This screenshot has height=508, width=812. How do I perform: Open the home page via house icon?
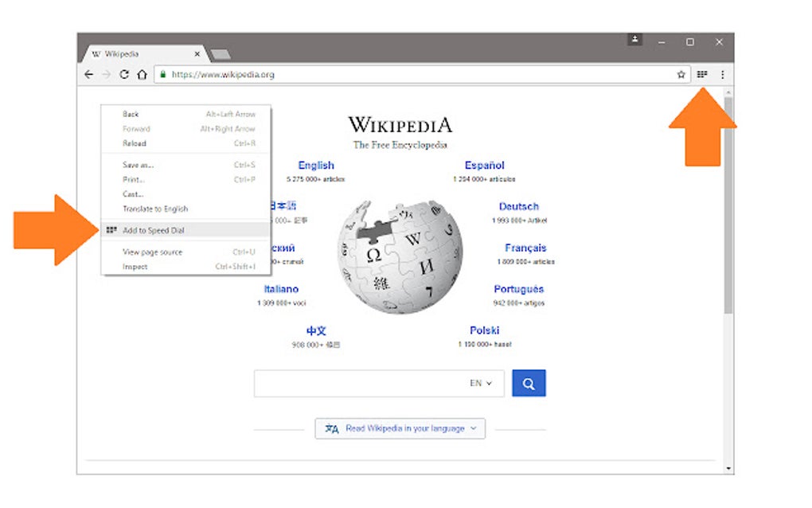coord(142,75)
